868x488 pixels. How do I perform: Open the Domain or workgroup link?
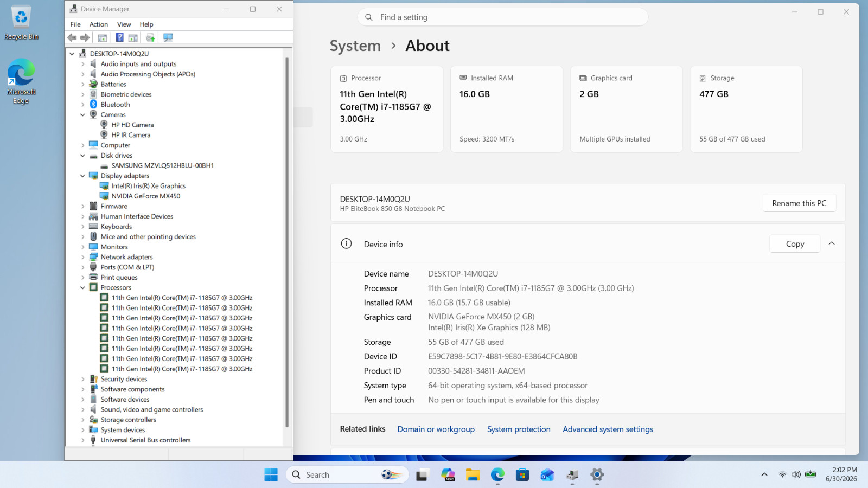436,429
